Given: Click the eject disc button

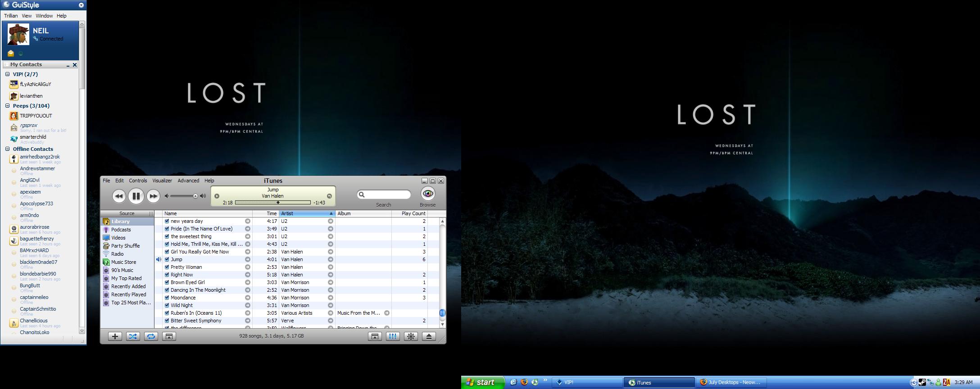Looking at the screenshot, I should pyautogui.click(x=429, y=336).
